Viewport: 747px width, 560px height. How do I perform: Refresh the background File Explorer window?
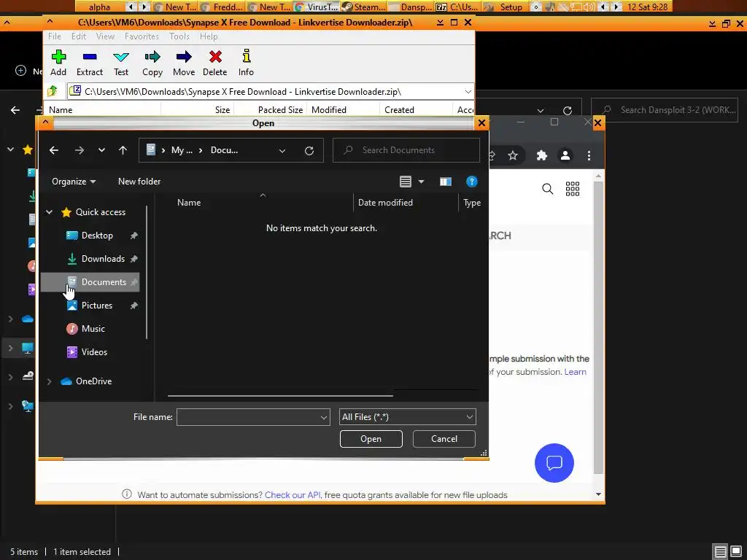point(567,111)
